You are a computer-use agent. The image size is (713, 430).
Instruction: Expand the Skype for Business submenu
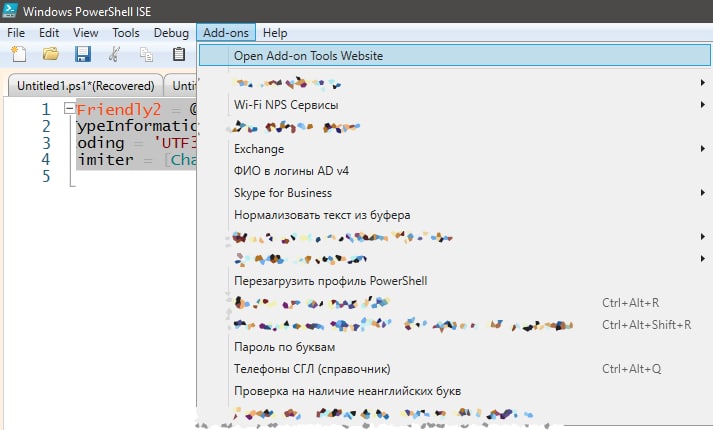(x=455, y=193)
